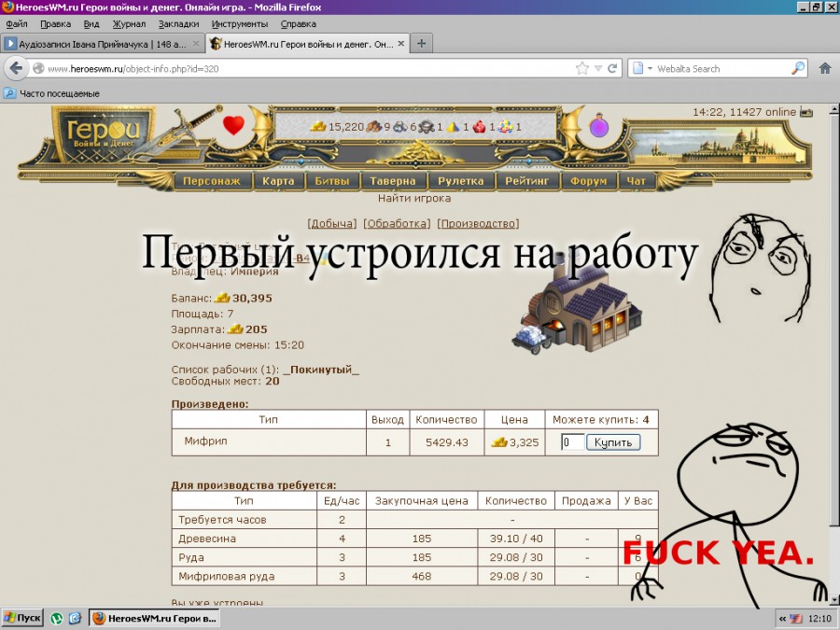
Task: Open the Справка menu
Action: pyautogui.click(x=299, y=24)
